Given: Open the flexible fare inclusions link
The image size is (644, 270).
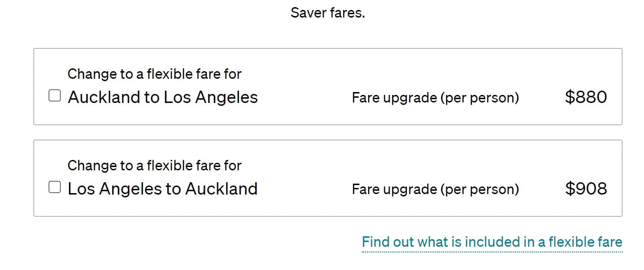Looking at the screenshot, I should pyautogui.click(x=491, y=242).
